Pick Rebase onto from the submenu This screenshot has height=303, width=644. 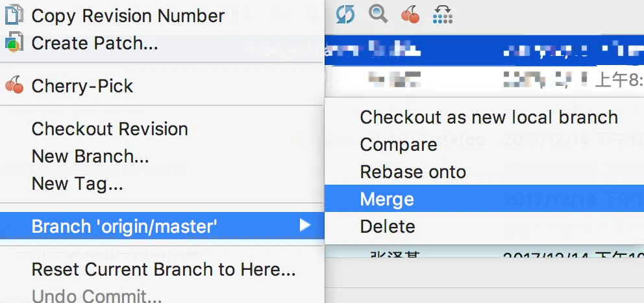[413, 172]
